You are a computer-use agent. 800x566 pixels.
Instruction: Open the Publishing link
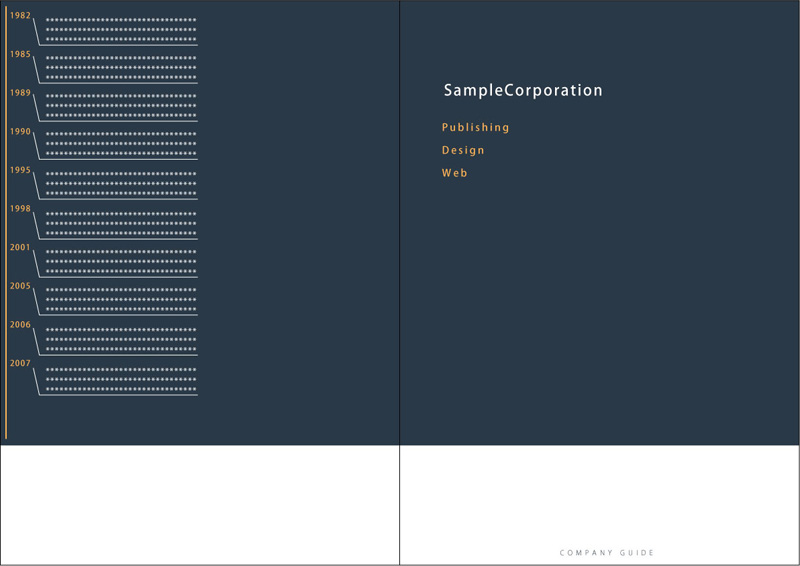click(476, 128)
